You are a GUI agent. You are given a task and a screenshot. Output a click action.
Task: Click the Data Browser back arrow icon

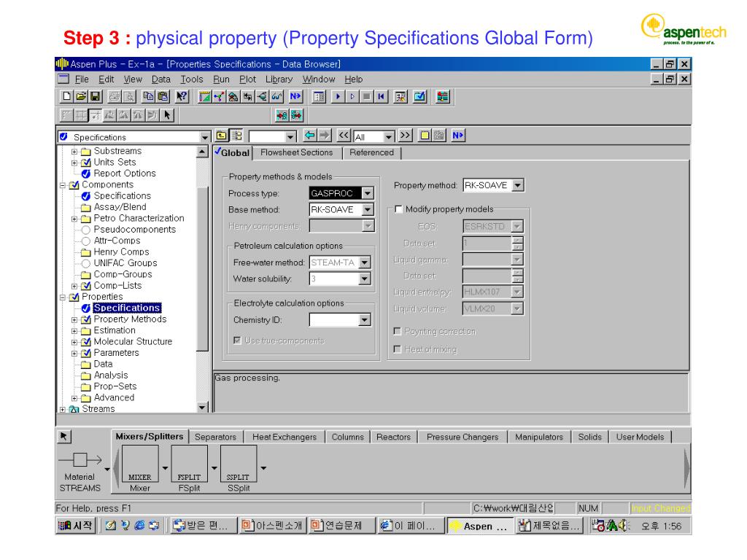click(x=310, y=136)
